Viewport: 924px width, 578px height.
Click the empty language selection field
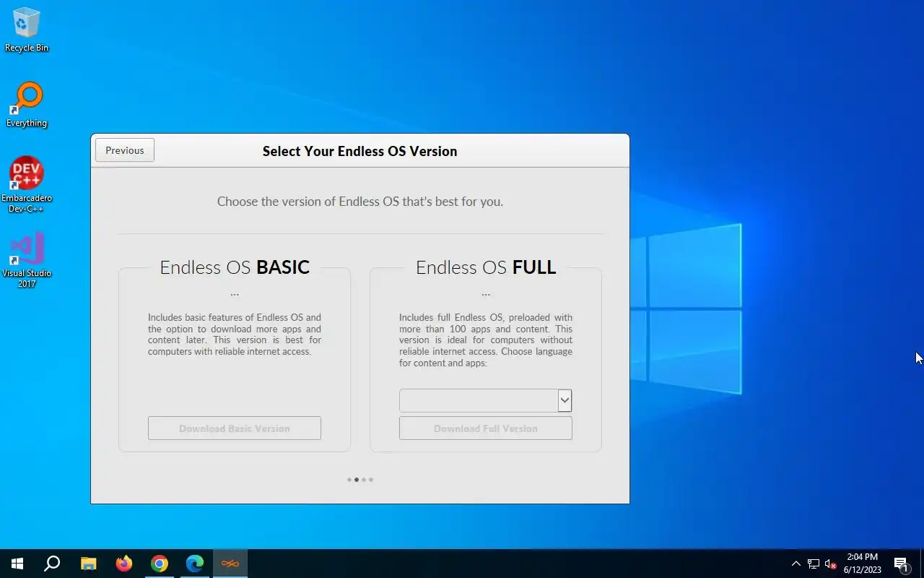[x=479, y=400]
